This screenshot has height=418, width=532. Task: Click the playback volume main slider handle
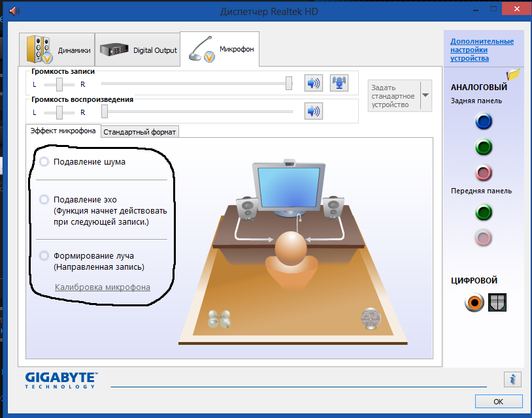click(x=105, y=111)
